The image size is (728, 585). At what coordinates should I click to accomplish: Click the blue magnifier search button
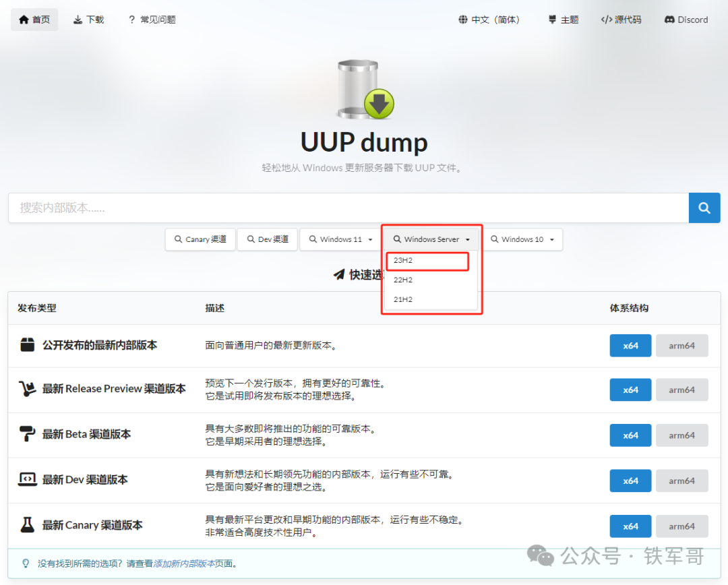click(x=704, y=208)
